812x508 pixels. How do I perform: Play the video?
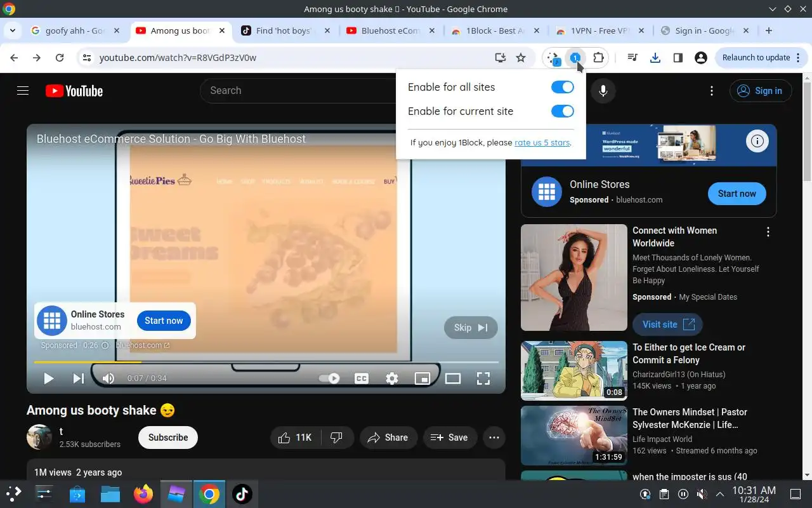[x=48, y=378]
